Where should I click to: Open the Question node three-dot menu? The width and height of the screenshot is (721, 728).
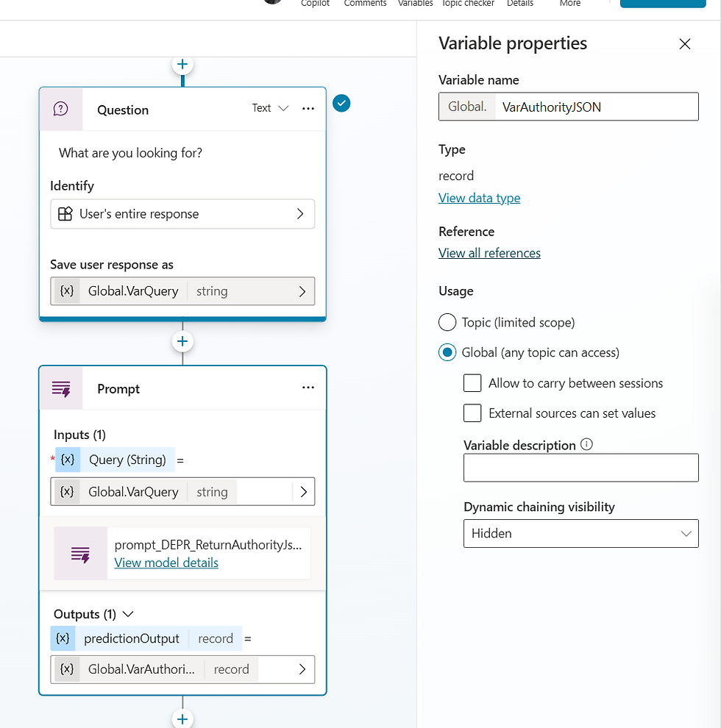(x=308, y=109)
